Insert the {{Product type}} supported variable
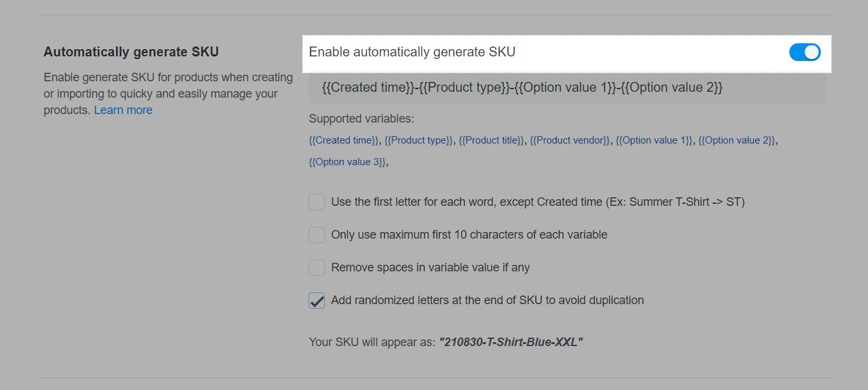 [x=419, y=140]
